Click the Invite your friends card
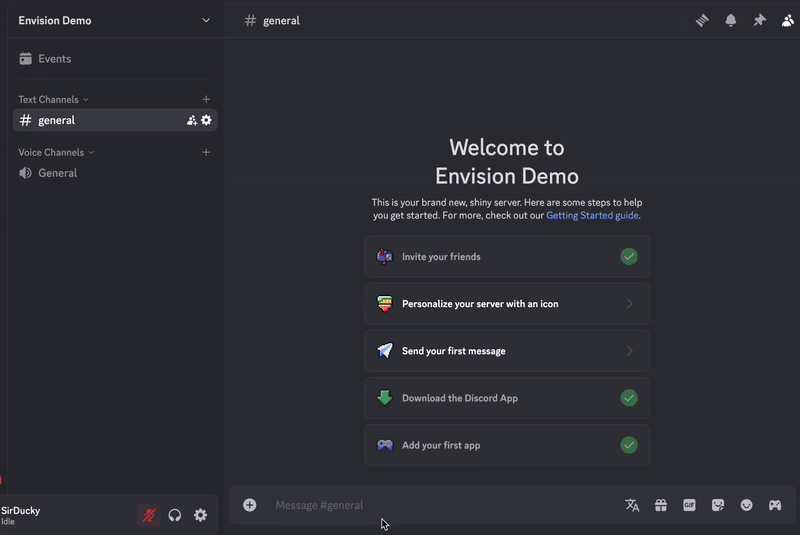The width and height of the screenshot is (800, 535). 507,257
